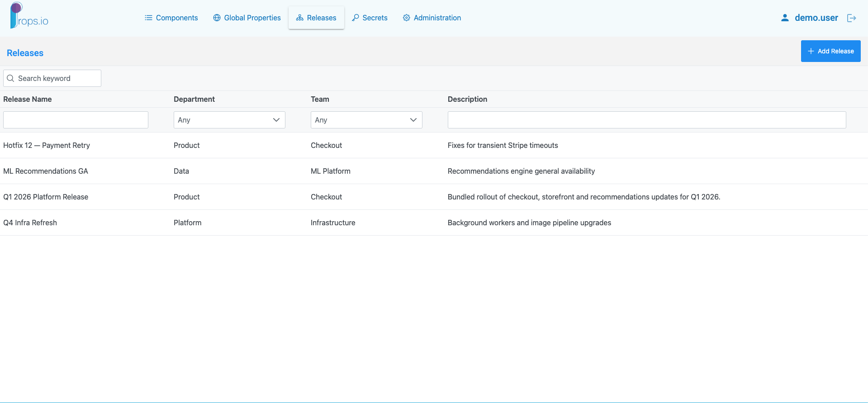Click the Props.io logo
868x403 pixels.
(x=29, y=16)
